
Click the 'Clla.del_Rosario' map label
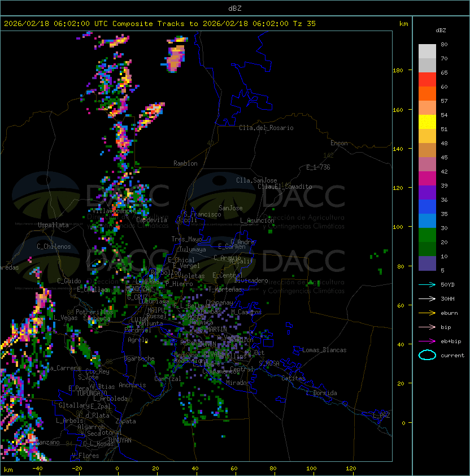[266, 128]
